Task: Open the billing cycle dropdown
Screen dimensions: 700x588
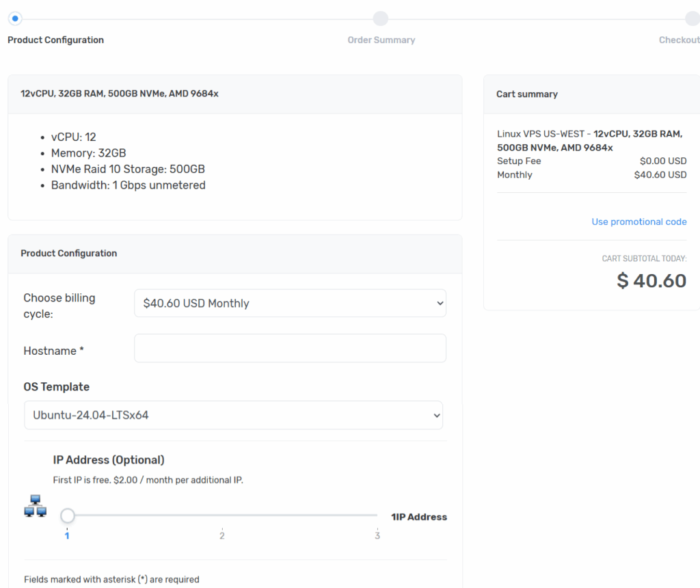Action: coord(290,303)
